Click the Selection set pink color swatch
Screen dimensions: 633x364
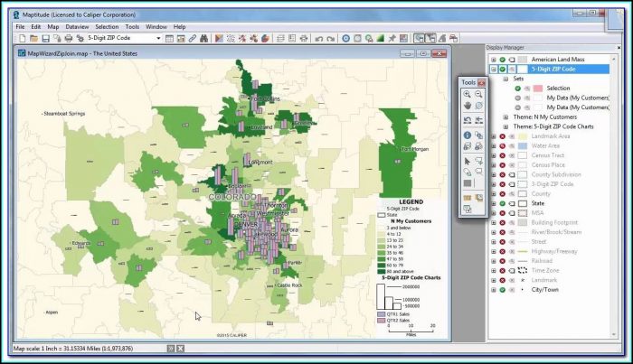538,89
